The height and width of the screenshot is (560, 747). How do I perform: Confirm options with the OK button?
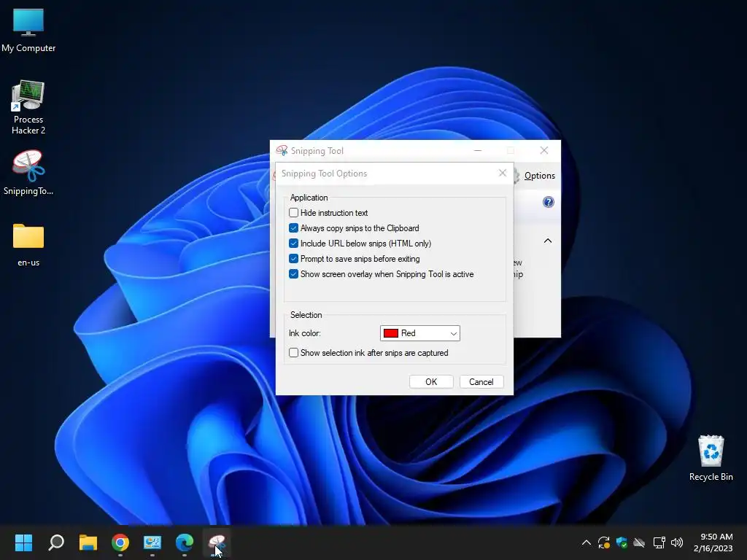pyautogui.click(x=431, y=382)
